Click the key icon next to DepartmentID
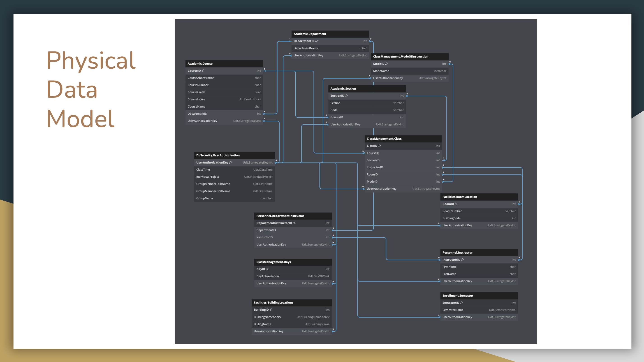Screen dimensions: 644x362 [317, 41]
